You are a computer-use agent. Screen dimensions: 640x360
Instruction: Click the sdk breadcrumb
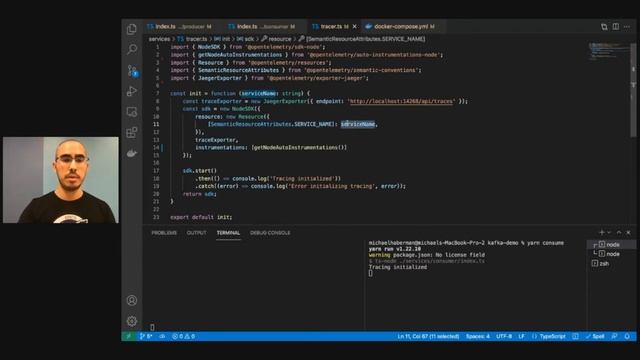tap(246, 39)
